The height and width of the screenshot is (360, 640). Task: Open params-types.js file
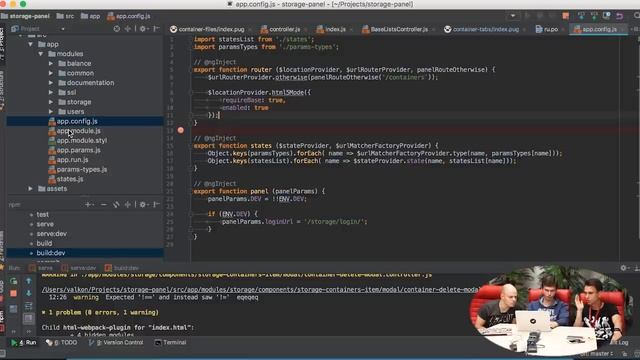[82, 169]
